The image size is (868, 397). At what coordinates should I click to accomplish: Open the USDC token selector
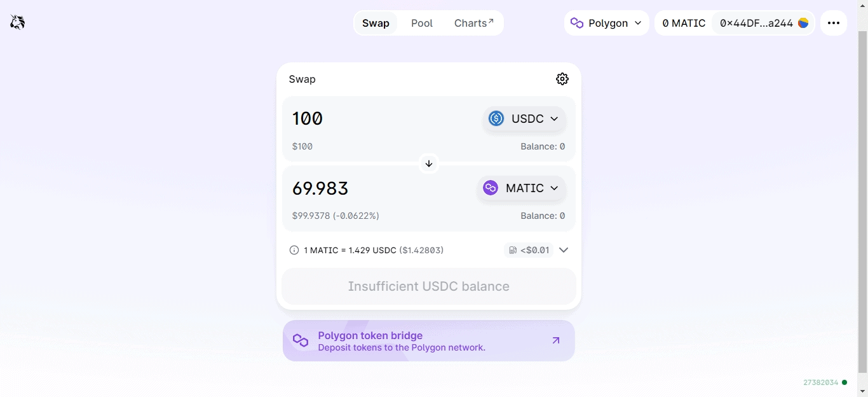[x=524, y=118]
